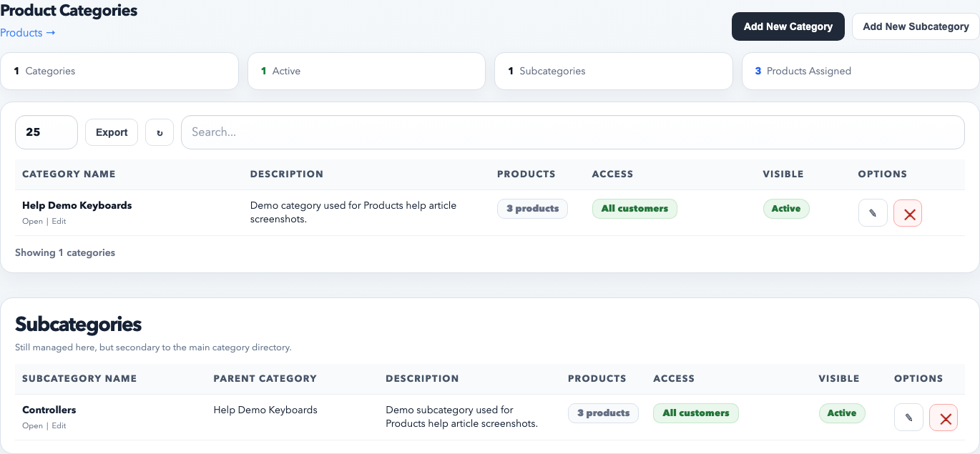Click Add New Category button
This screenshot has width=980, height=454.
click(x=788, y=26)
